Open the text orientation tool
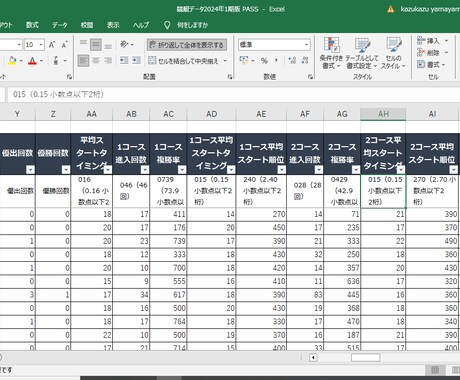The height and width of the screenshot is (380, 460). coord(124,44)
